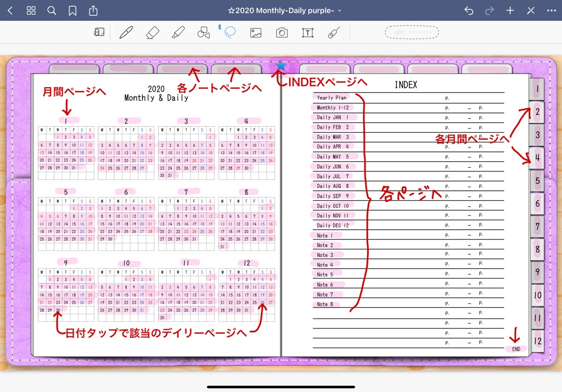562x392 pixels.
Task: Activate the Lasso selection tool
Action: (x=229, y=32)
